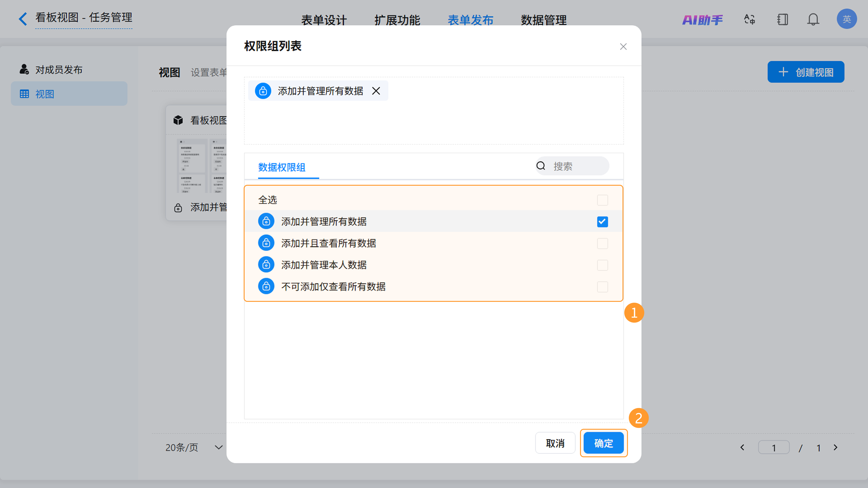Check the 全选 checkbox

[x=602, y=200]
